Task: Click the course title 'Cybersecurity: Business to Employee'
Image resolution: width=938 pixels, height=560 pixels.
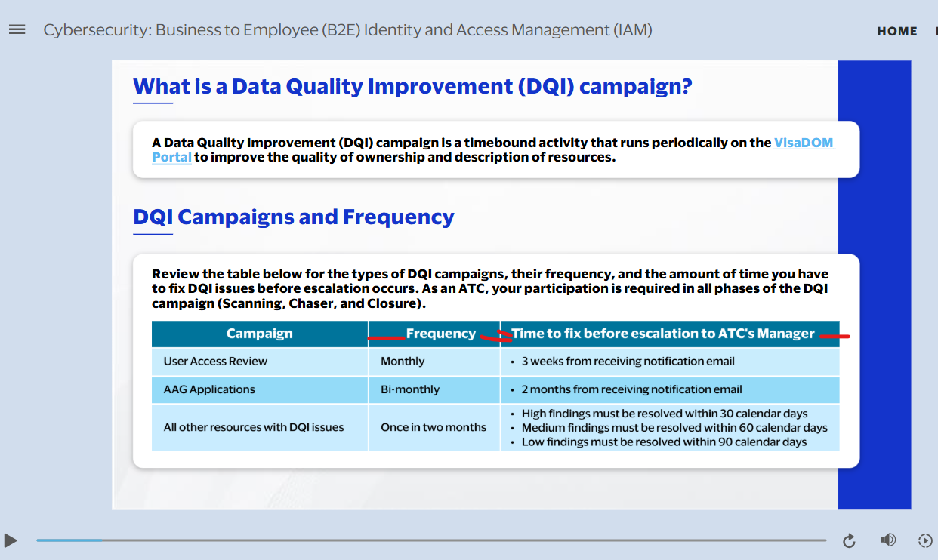Action: 347,30
